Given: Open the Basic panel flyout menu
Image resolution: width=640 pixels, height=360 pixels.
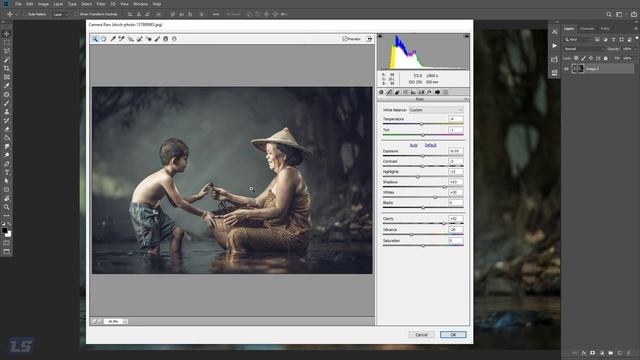Looking at the screenshot, I should pos(466,99).
